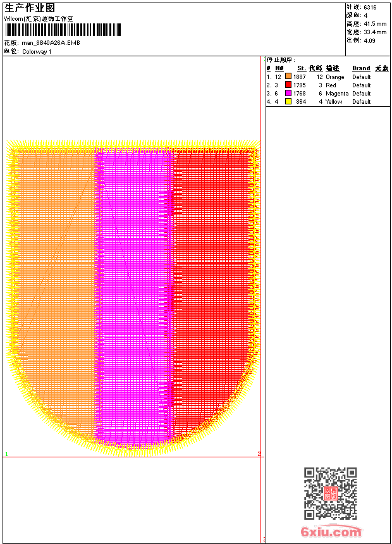This screenshot has height=544, width=392.
Task: Click the magenta color swatch in the list
Action: click(x=288, y=93)
